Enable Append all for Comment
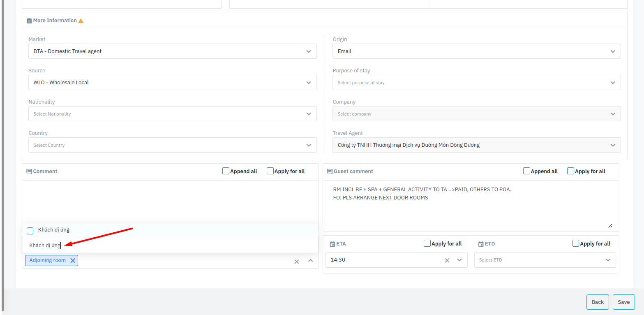 click(x=226, y=171)
